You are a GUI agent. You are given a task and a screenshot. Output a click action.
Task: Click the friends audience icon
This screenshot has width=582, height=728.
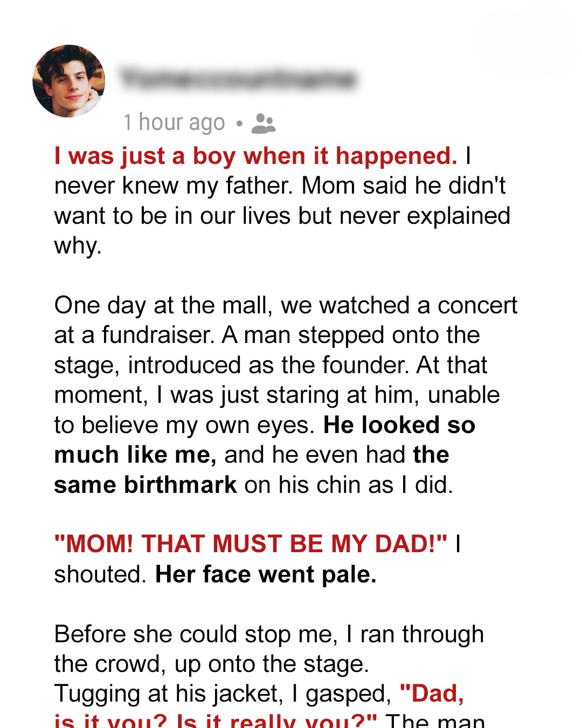[263, 123]
